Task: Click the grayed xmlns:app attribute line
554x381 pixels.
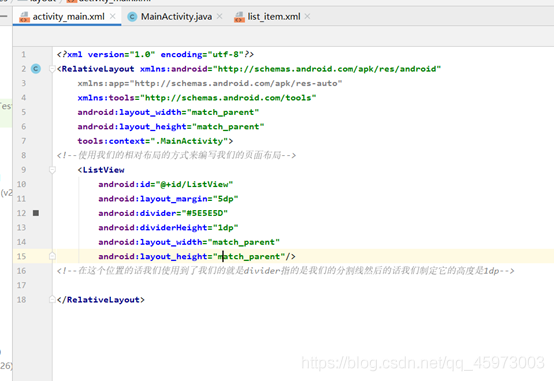Action: point(210,83)
